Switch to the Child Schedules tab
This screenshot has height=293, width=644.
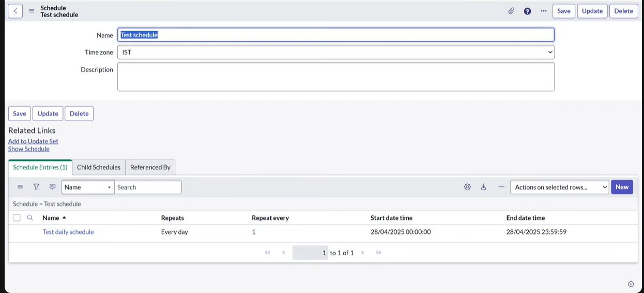click(x=99, y=167)
